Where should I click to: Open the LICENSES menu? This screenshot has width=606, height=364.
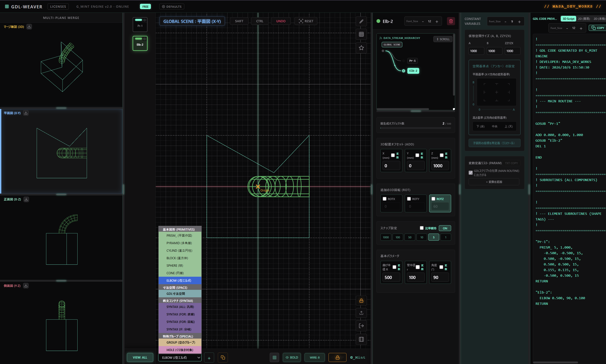point(58,7)
